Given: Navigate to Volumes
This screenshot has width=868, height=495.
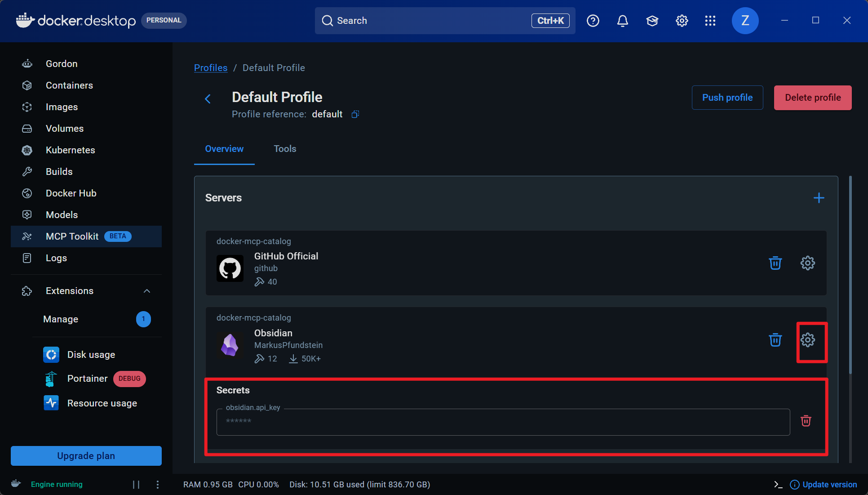Looking at the screenshot, I should (x=86, y=129).
